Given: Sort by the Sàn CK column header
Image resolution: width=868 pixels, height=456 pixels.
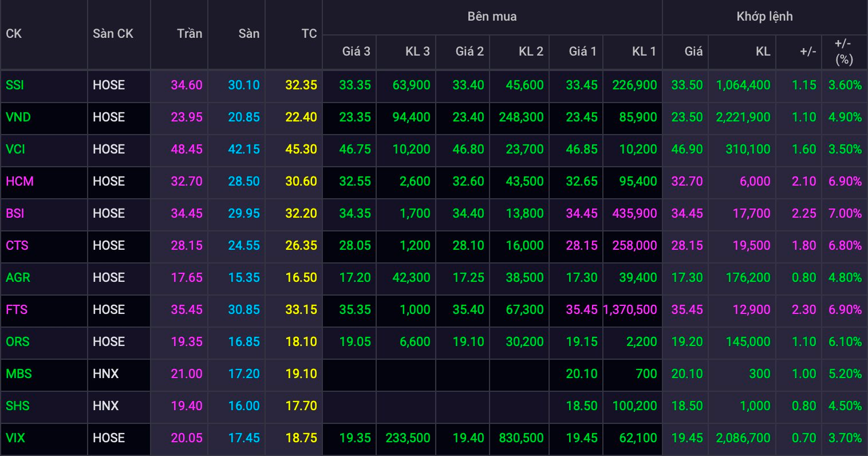Looking at the screenshot, I should click(113, 34).
